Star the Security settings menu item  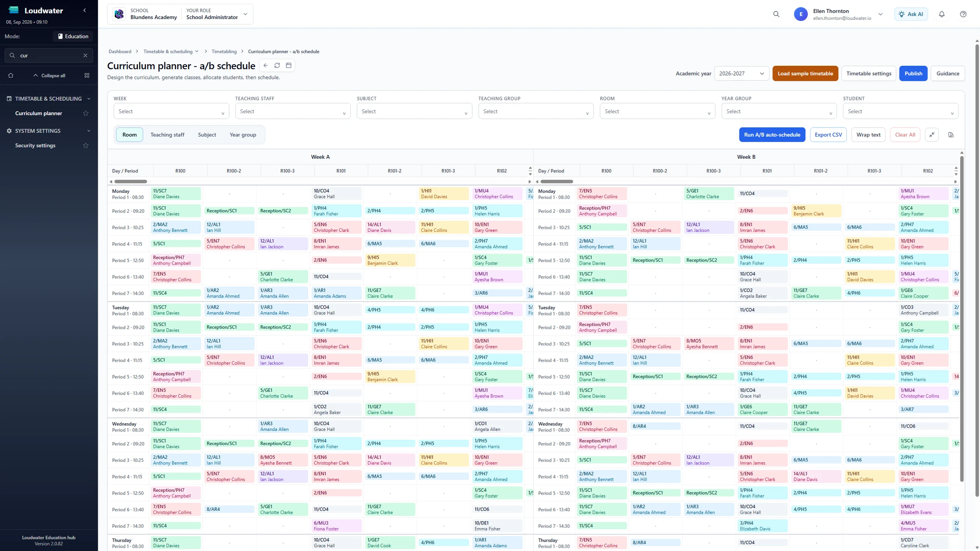tap(86, 146)
